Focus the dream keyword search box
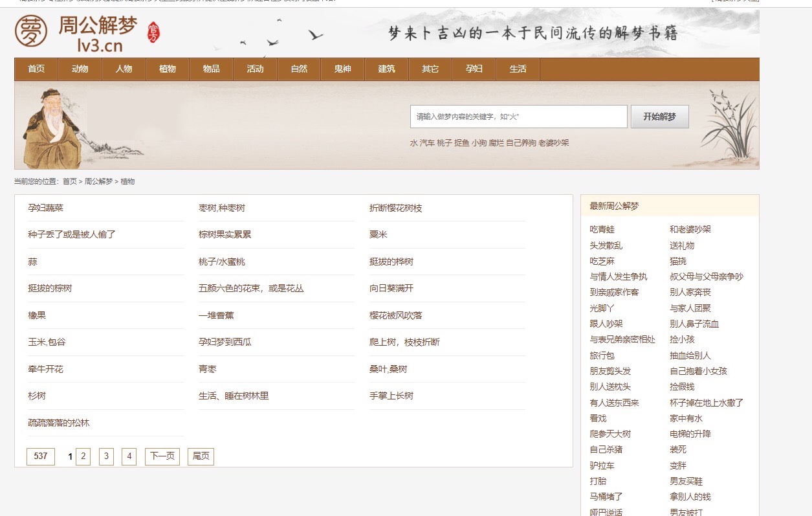The height and width of the screenshot is (516, 812). (x=518, y=117)
